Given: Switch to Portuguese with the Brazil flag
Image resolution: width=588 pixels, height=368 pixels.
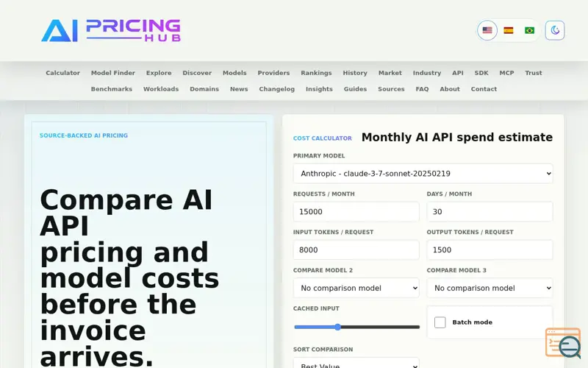Looking at the screenshot, I should pos(529,30).
